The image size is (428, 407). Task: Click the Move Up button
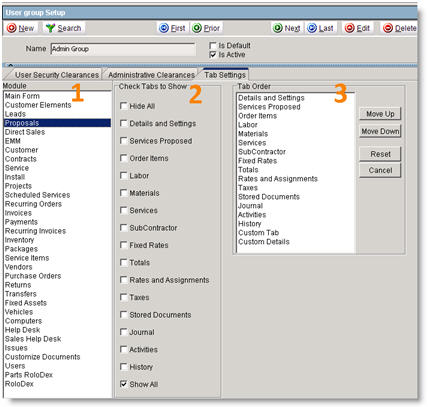click(x=380, y=114)
